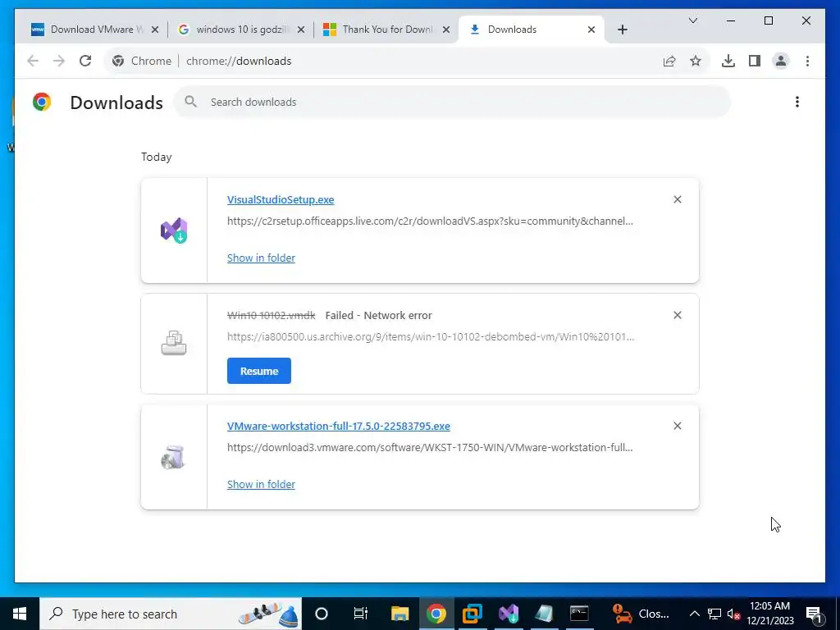Open the notification center icon
This screenshot has height=630, width=840.
click(815, 614)
